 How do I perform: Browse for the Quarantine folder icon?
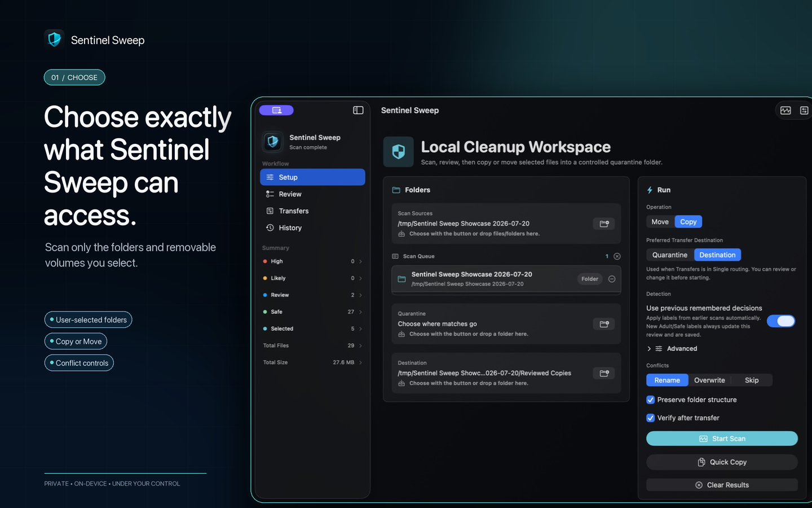pyautogui.click(x=604, y=324)
